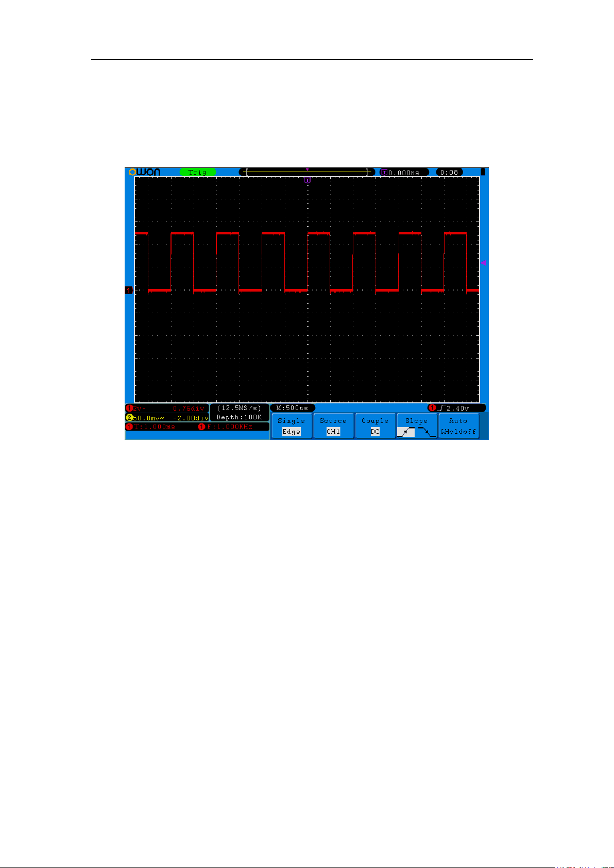Click the 0:08 time display
This screenshot has width=614, height=868.
[x=449, y=172]
